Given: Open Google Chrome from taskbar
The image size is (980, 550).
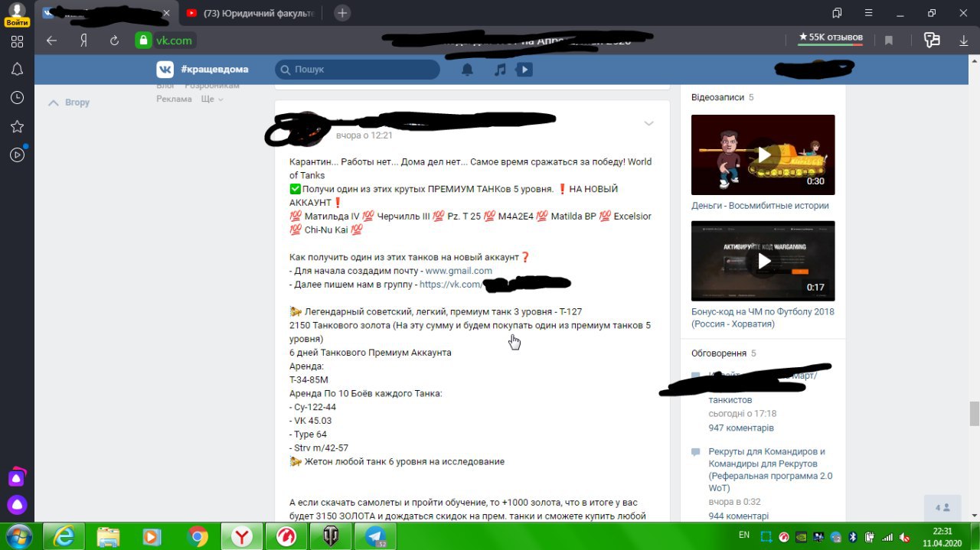Looking at the screenshot, I should [x=198, y=537].
